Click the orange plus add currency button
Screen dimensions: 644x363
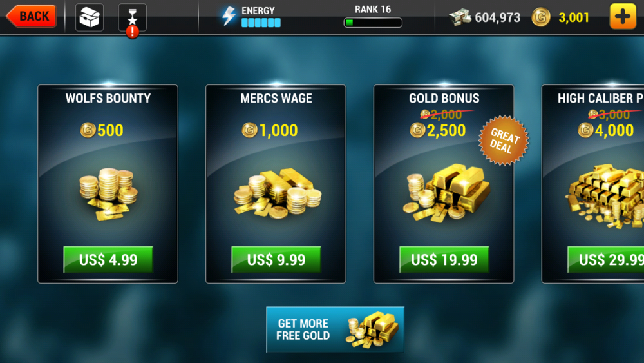[x=623, y=17]
